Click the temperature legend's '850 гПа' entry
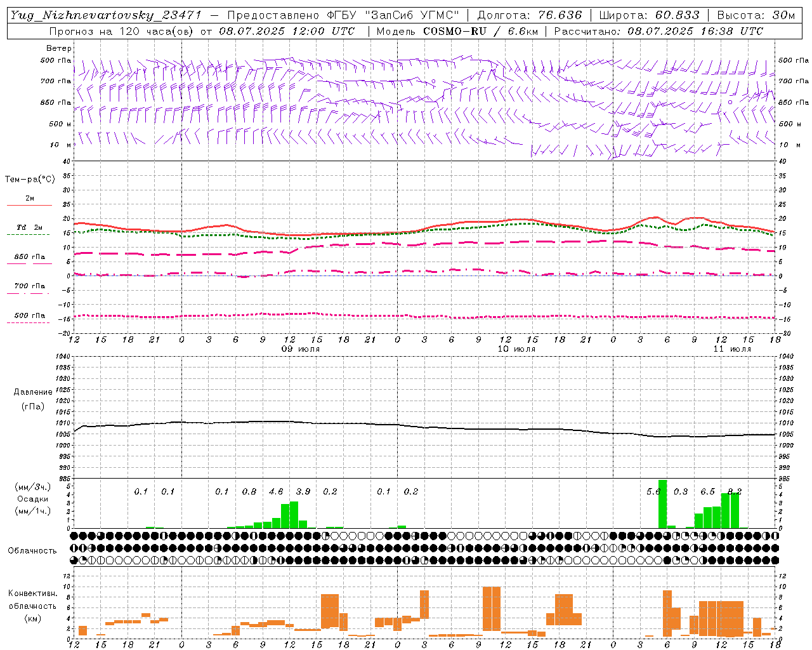The height and width of the screenshot is (650, 812). pyautogui.click(x=30, y=257)
